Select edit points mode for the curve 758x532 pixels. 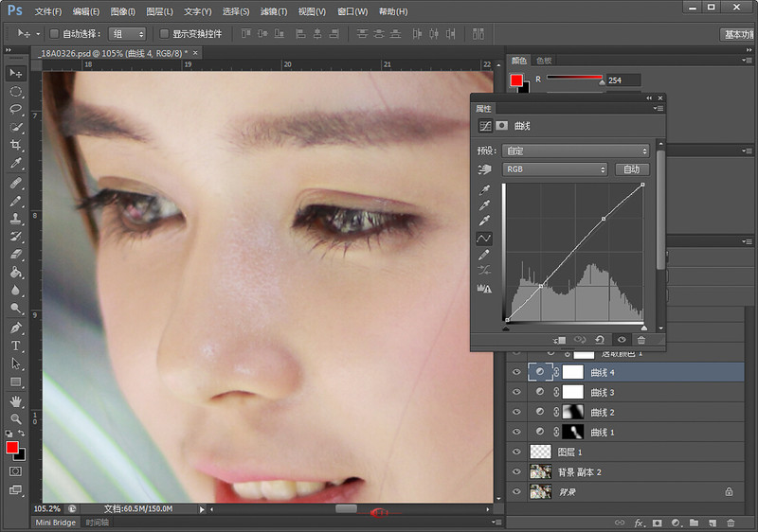(484, 238)
